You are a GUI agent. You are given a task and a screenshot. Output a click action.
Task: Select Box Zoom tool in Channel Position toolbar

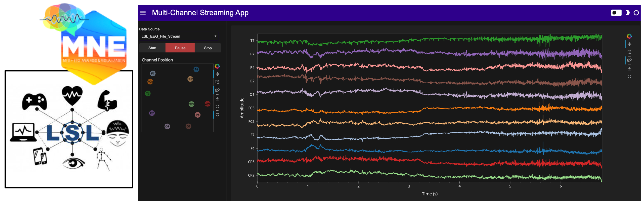click(217, 82)
